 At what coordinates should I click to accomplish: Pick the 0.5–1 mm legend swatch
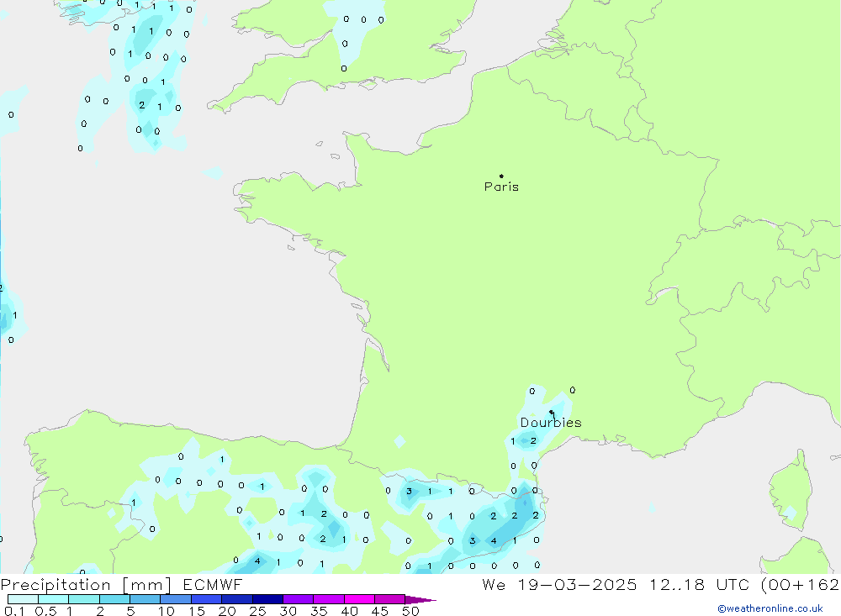click(54, 599)
